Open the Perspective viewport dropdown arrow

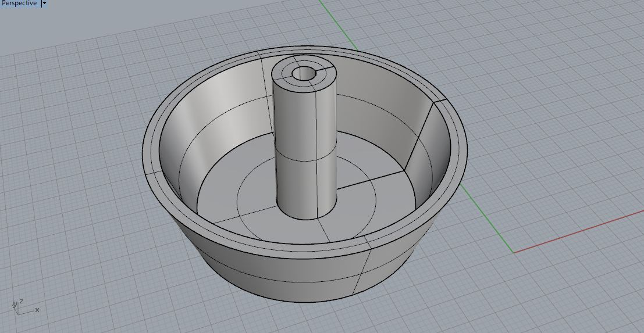coord(45,3)
